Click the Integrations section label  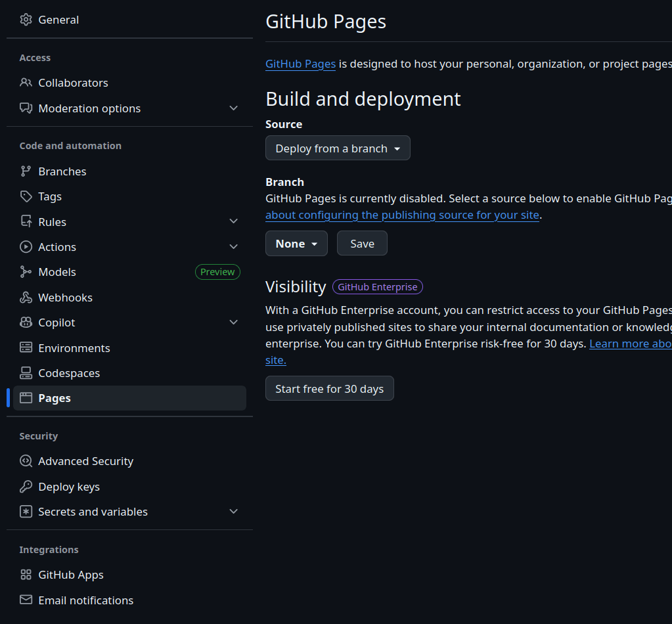click(x=49, y=549)
